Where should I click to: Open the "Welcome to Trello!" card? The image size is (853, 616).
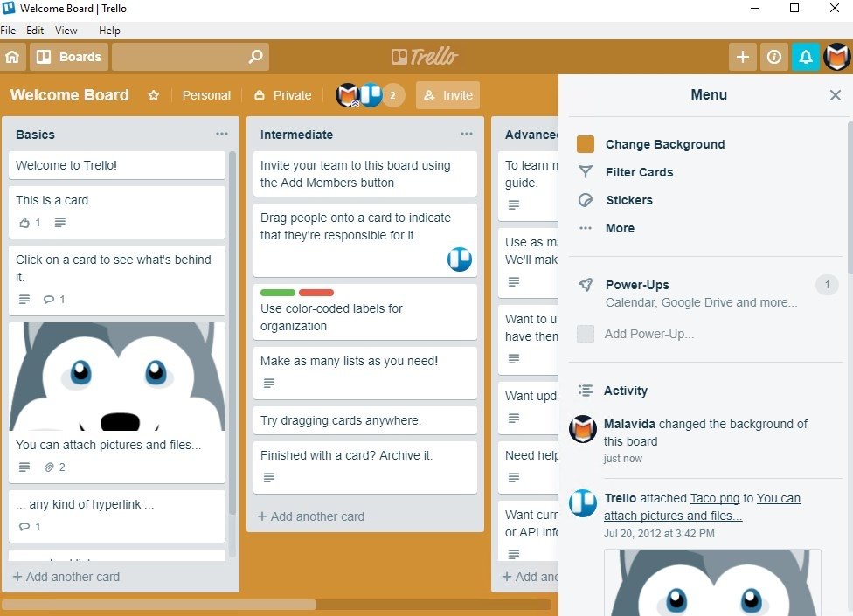(117, 165)
